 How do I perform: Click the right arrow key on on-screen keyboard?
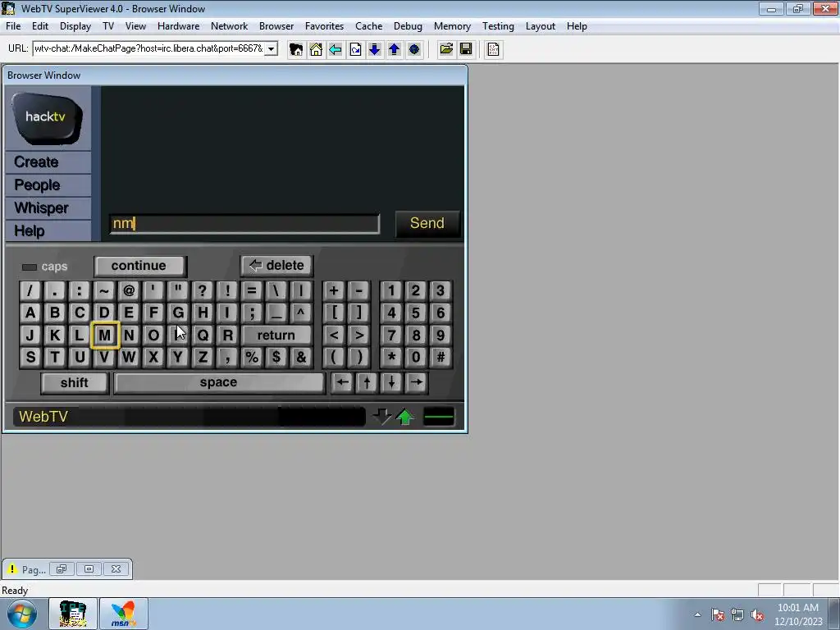tap(416, 382)
